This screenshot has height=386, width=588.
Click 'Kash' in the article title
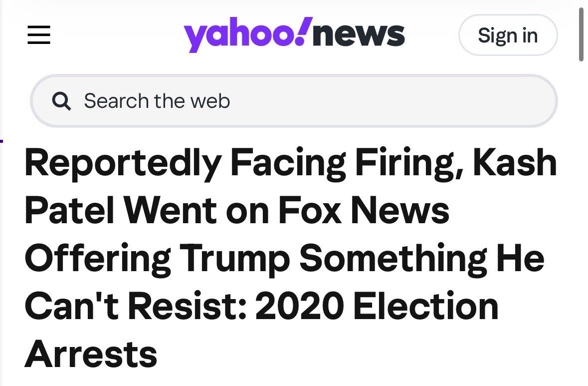click(x=515, y=162)
